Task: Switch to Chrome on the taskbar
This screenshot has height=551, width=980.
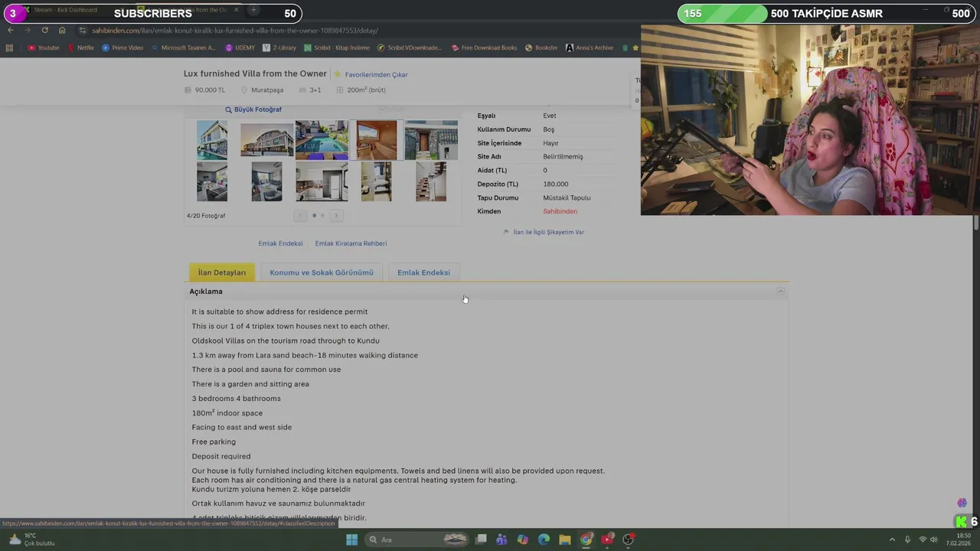Action: [586, 540]
